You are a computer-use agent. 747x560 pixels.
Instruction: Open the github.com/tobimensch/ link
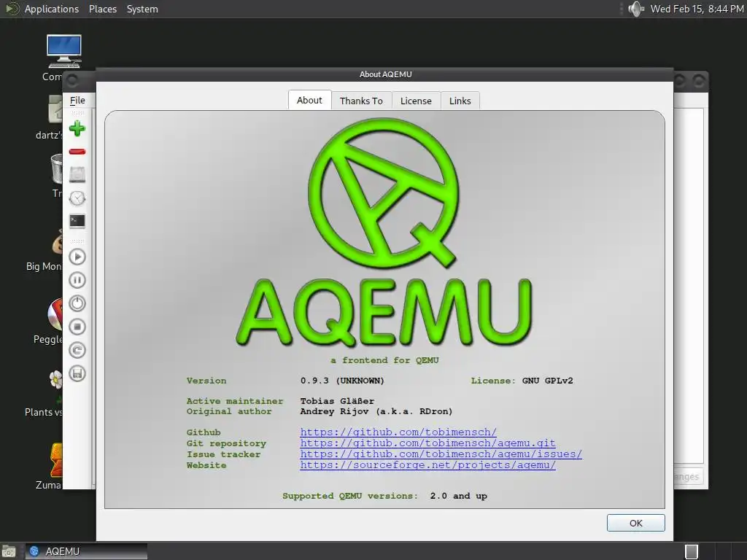point(398,432)
